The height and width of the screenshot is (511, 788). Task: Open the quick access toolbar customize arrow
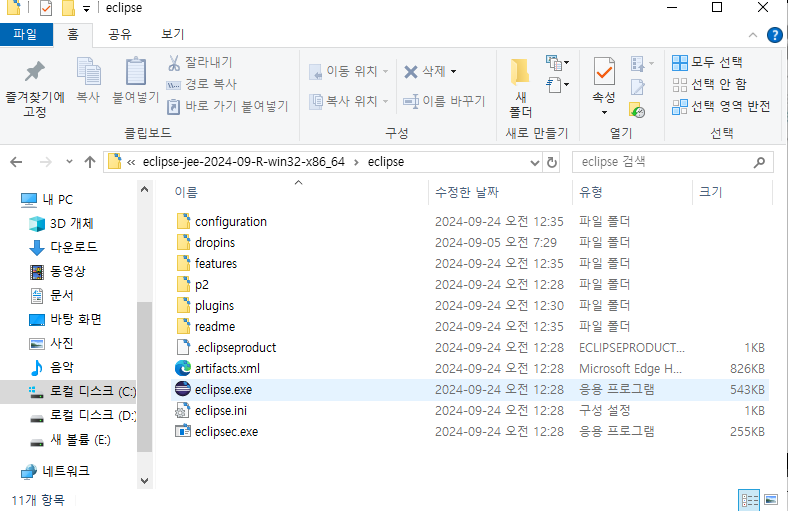(x=86, y=9)
